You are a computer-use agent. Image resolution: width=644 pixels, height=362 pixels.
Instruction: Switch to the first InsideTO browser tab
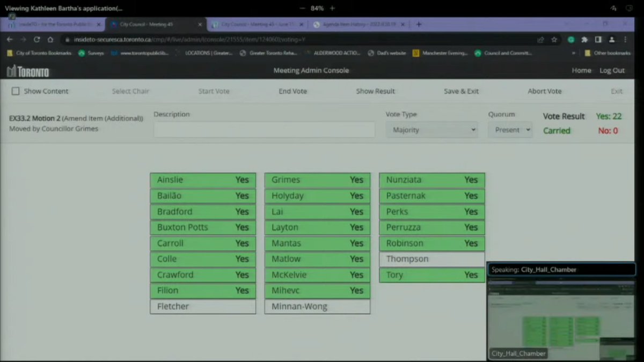[x=54, y=25]
